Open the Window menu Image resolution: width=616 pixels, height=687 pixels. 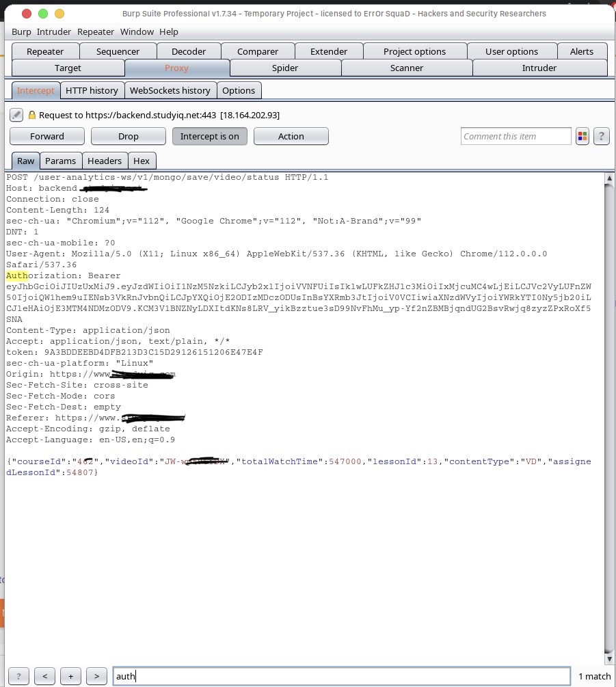click(x=137, y=31)
